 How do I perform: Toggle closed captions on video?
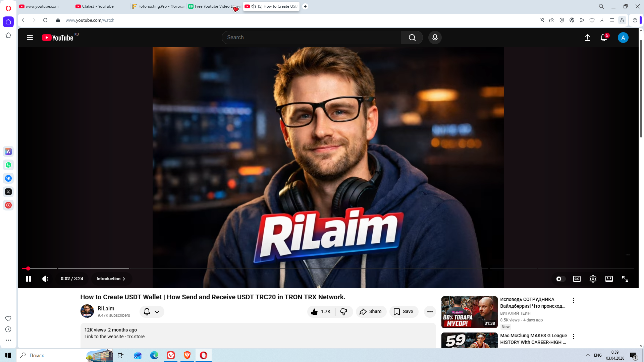coord(577,279)
